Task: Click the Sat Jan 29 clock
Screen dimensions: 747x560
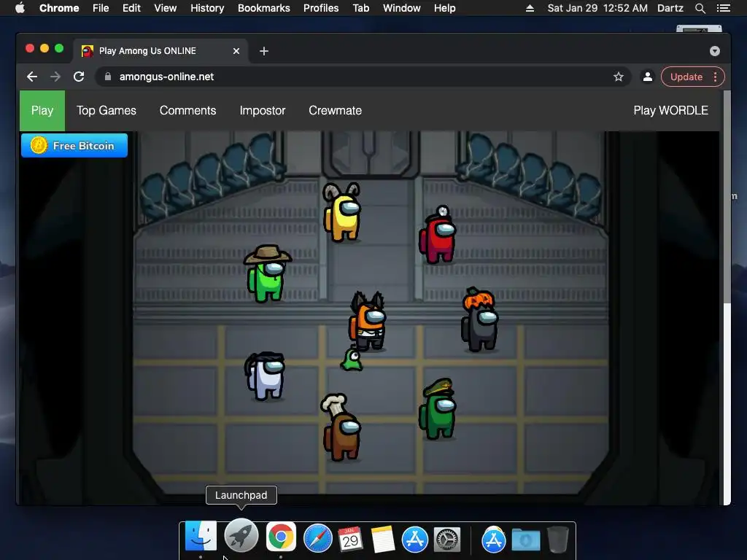Action: tap(597, 8)
